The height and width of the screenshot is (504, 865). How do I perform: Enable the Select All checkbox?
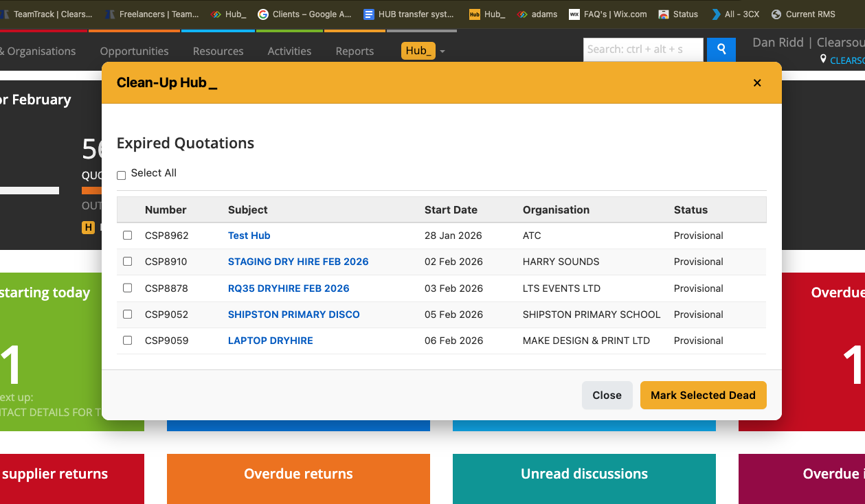121,175
